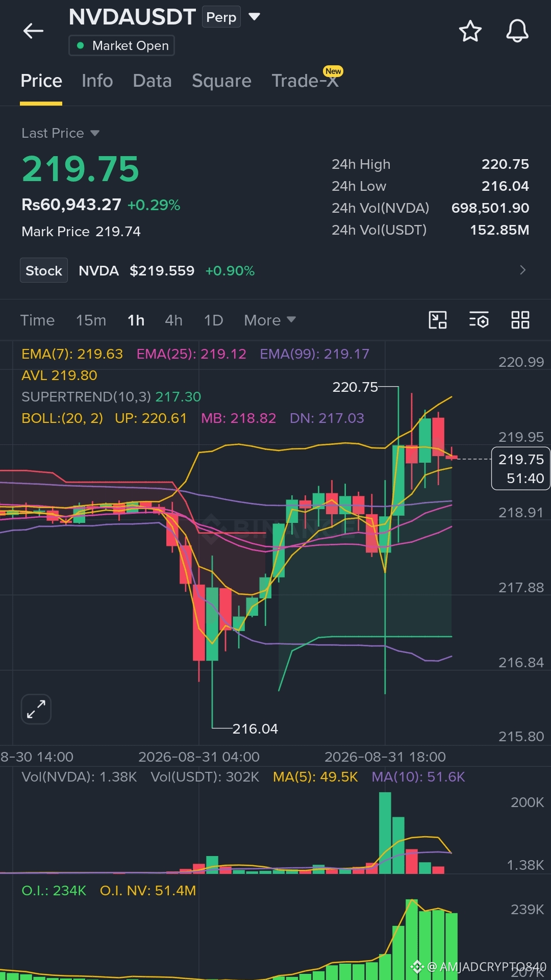Tap the 216.04 low marker on chart
This screenshot has width=551, height=980.
tap(255, 728)
